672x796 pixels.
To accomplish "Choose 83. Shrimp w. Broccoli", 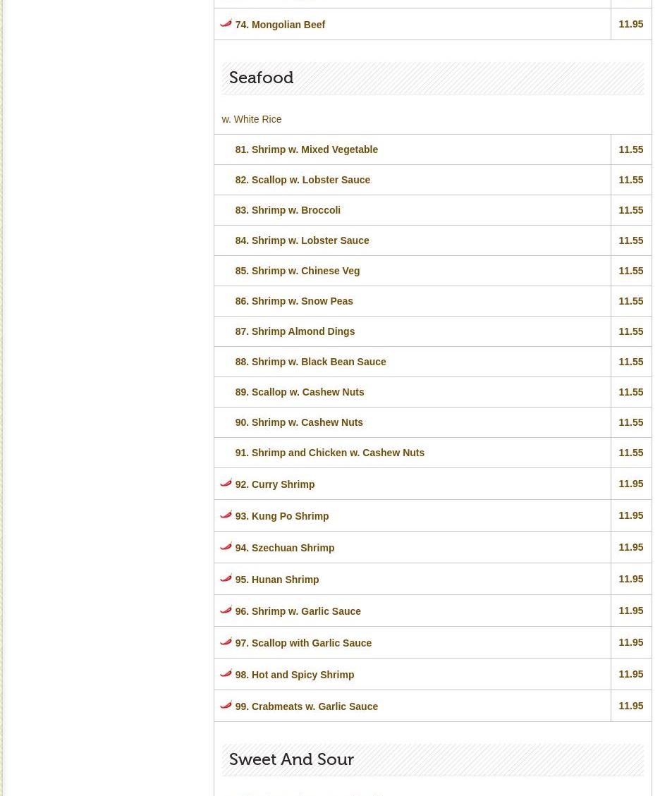I will point(288,210).
